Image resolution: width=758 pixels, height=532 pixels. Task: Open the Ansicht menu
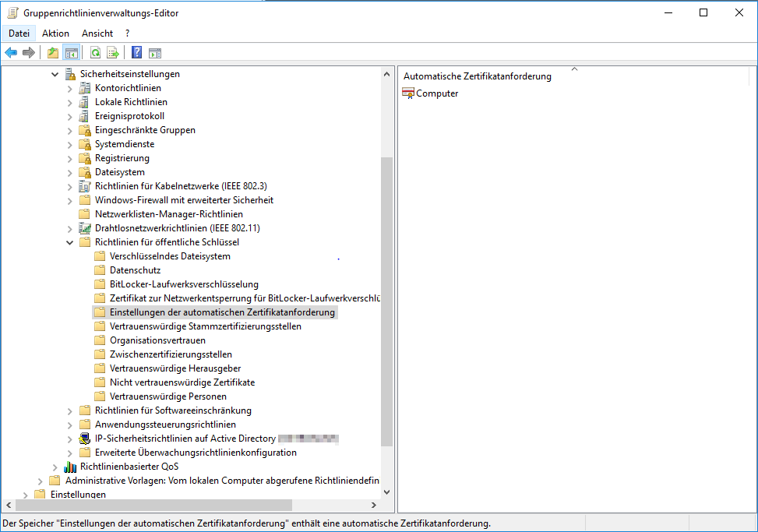(x=97, y=33)
